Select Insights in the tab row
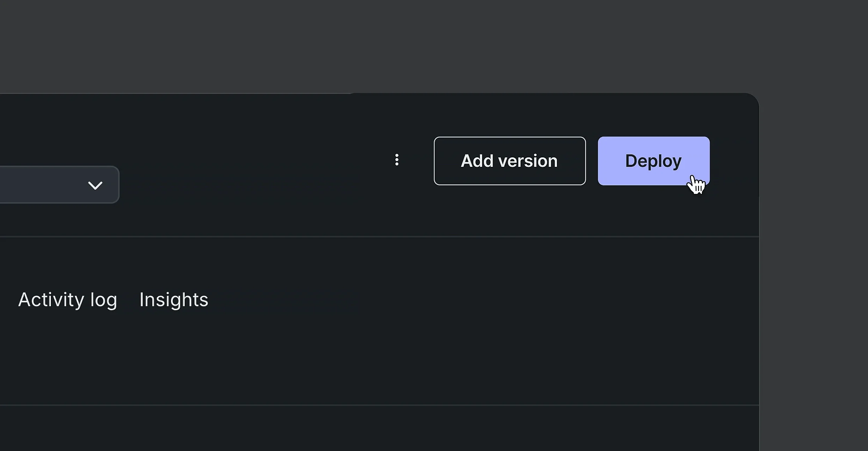 point(174,300)
